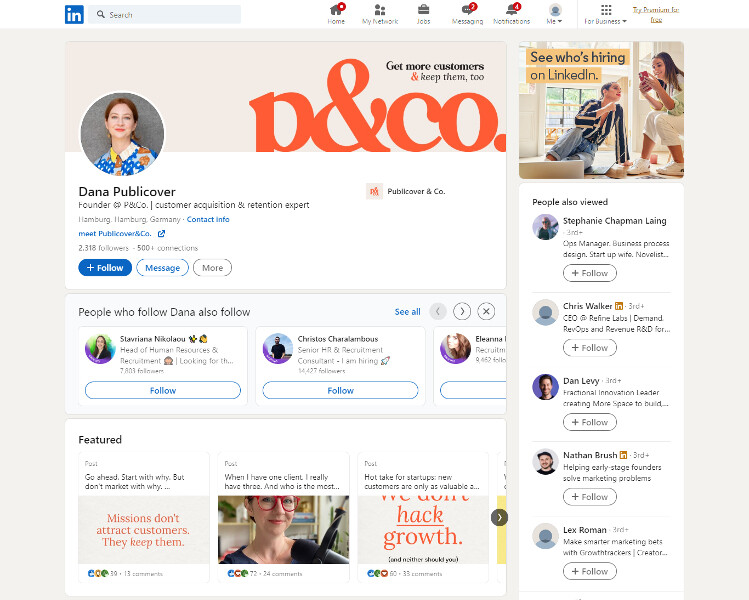Go to the Home feed icon
This screenshot has width=749, height=600.
[x=336, y=14]
